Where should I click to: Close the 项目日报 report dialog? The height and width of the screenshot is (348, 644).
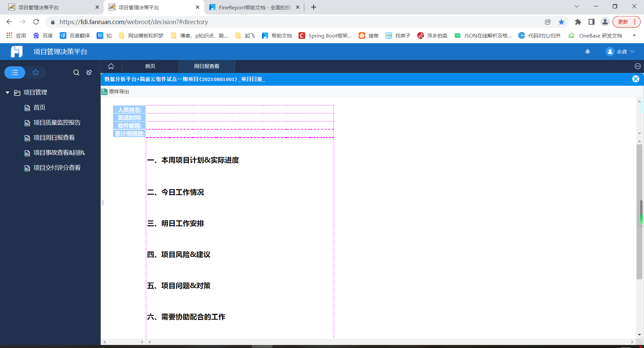636,79
